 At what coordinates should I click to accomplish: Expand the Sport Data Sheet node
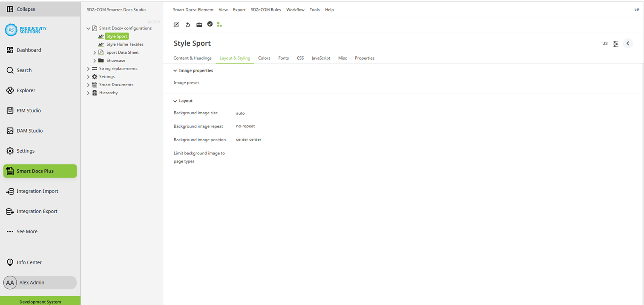pos(95,52)
